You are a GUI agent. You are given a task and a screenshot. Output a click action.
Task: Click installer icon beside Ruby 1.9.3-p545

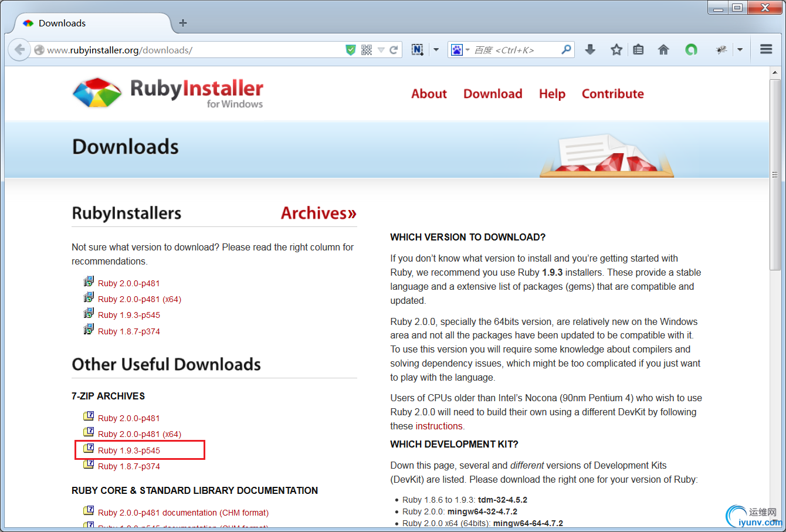[x=89, y=313]
